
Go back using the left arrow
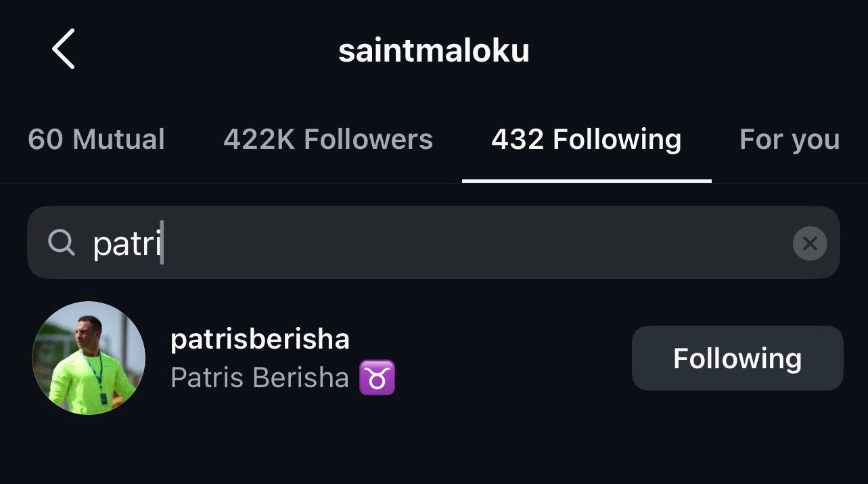[63, 49]
